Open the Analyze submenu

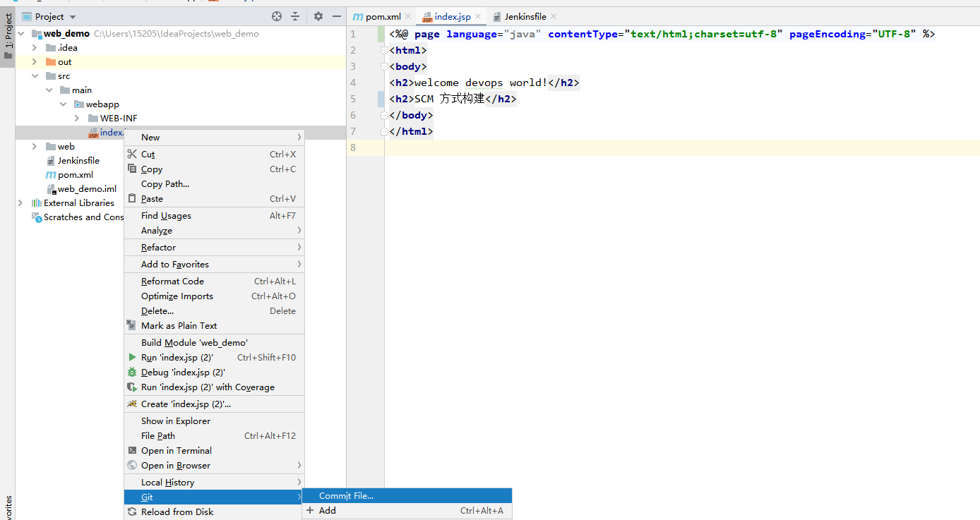tap(214, 230)
